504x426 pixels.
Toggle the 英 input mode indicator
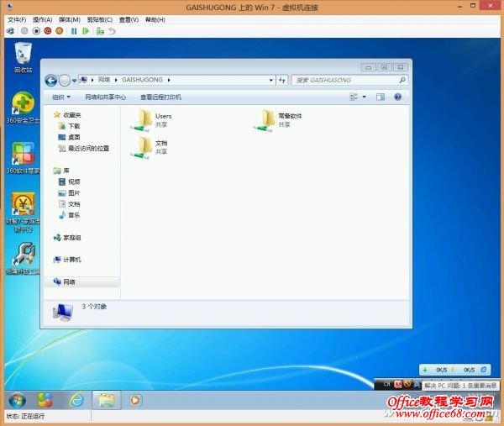pos(417,384)
